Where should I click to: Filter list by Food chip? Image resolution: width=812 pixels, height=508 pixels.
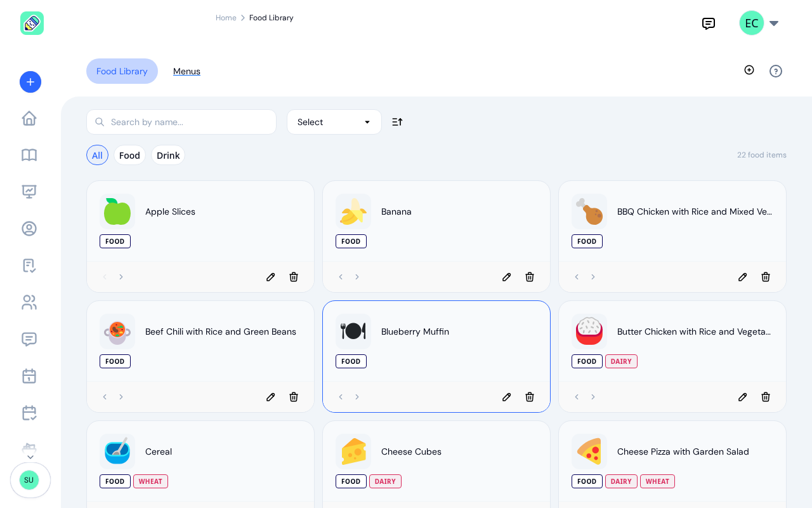[x=129, y=155]
